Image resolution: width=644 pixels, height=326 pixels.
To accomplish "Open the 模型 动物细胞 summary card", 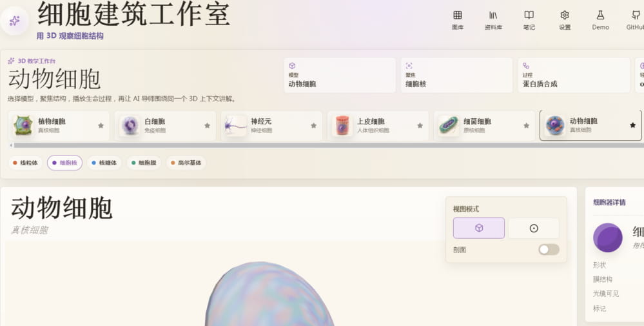I will point(339,75).
